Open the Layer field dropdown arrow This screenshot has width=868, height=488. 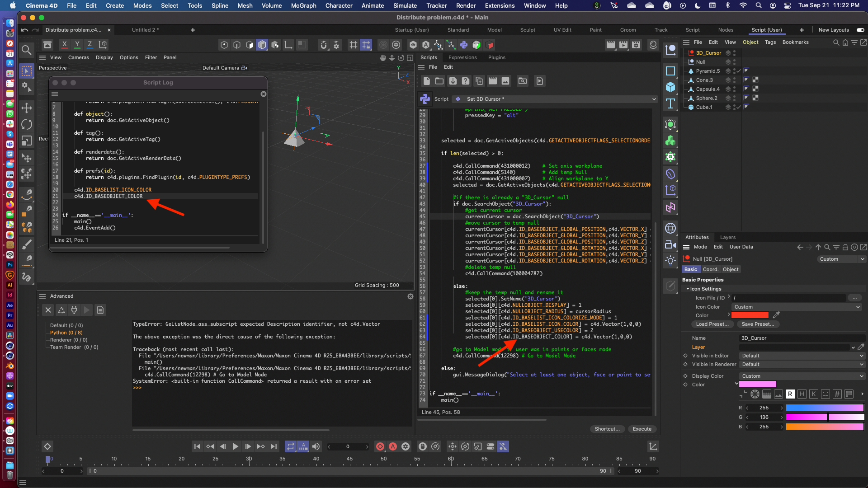[853, 347]
